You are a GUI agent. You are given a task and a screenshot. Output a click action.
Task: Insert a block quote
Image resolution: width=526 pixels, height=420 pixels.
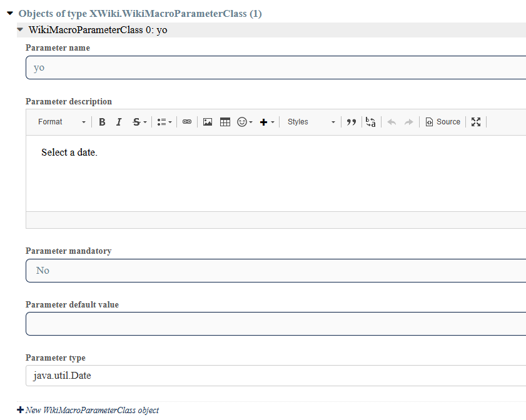click(x=352, y=122)
